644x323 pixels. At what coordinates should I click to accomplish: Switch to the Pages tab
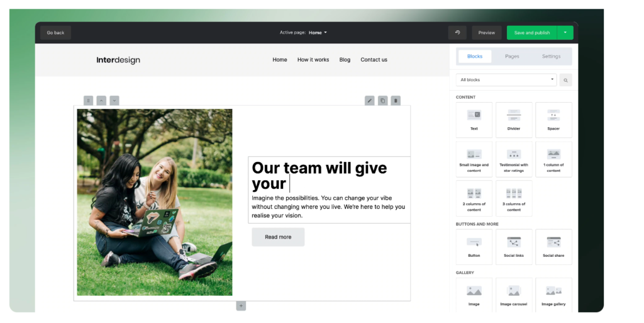click(x=512, y=56)
